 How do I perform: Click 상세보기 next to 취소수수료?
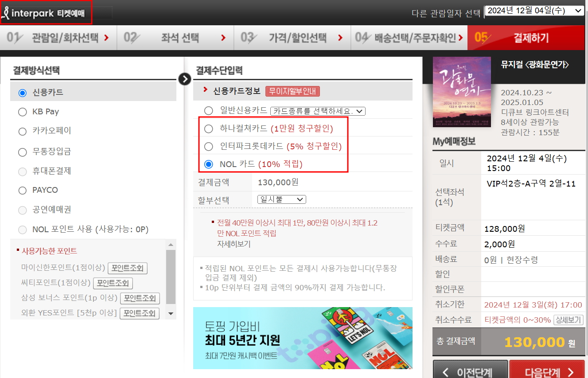click(x=569, y=320)
